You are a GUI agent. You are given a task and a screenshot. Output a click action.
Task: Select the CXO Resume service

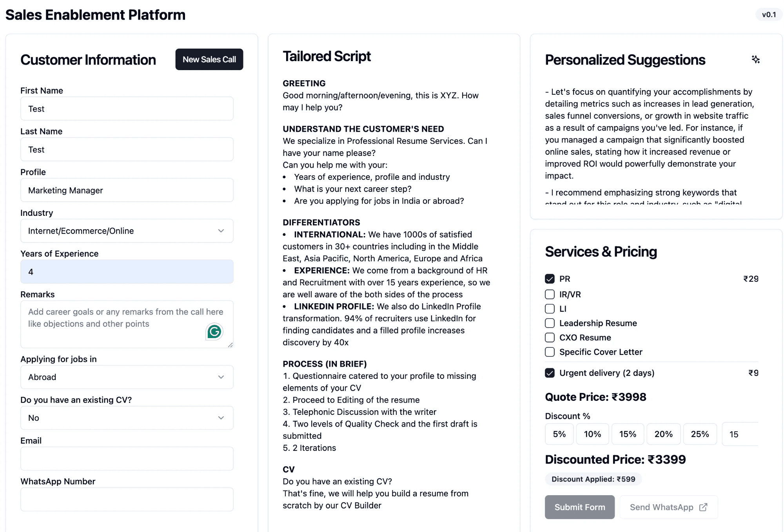click(549, 337)
